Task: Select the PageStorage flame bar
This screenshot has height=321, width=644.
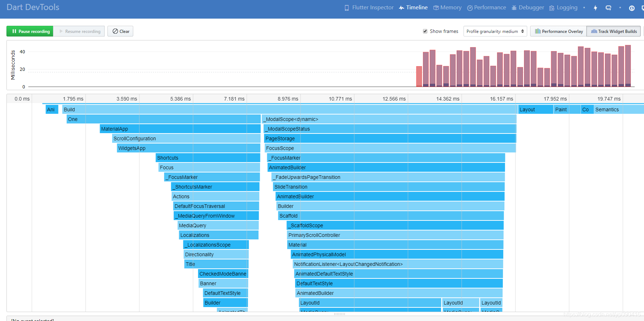Action: pyautogui.click(x=390, y=138)
